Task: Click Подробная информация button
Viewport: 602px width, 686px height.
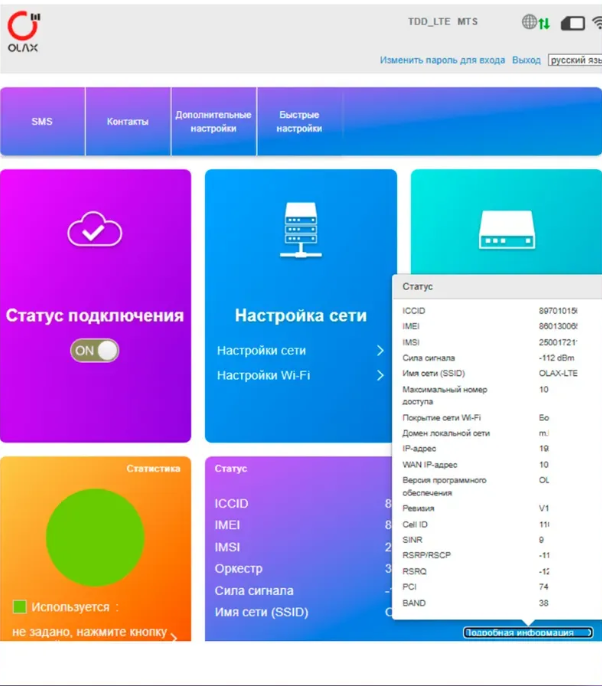Action: click(x=528, y=633)
